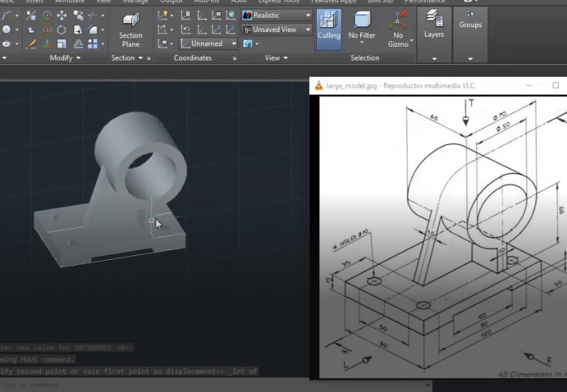Click the 'ORTHOMODE <0>' command history line

(x=66, y=348)
